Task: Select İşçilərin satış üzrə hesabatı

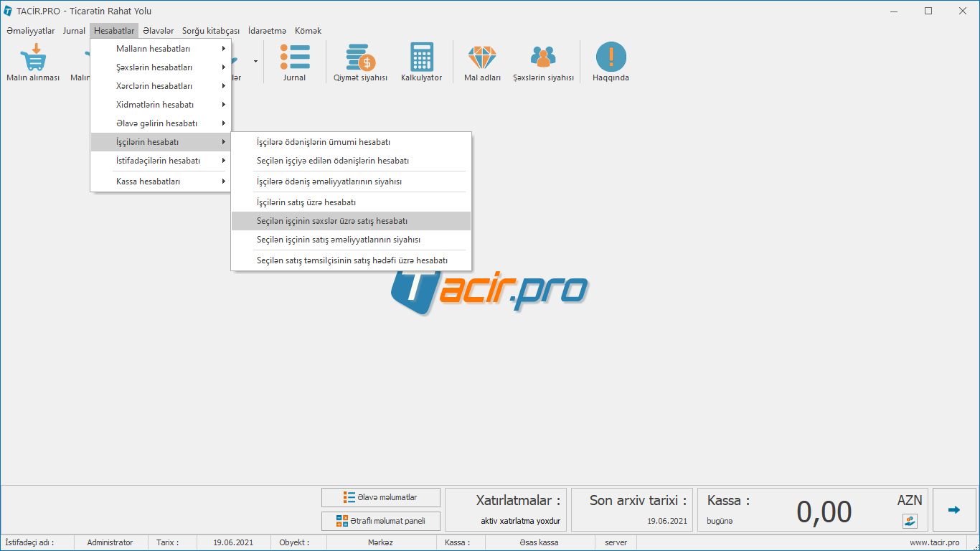Action: coord(306,202)
